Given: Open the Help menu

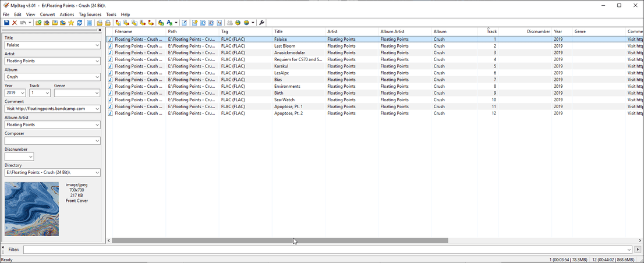Looking at the screenshot, I should (125, 15).
